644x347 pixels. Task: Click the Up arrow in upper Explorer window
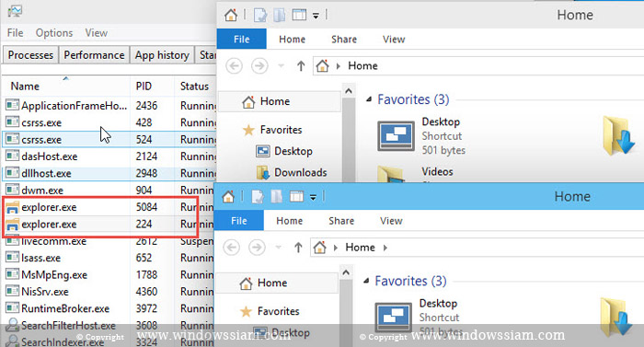(301, 65)
